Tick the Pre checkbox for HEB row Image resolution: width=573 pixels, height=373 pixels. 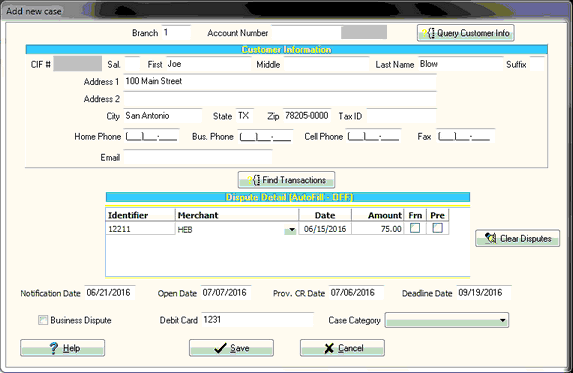437,228
